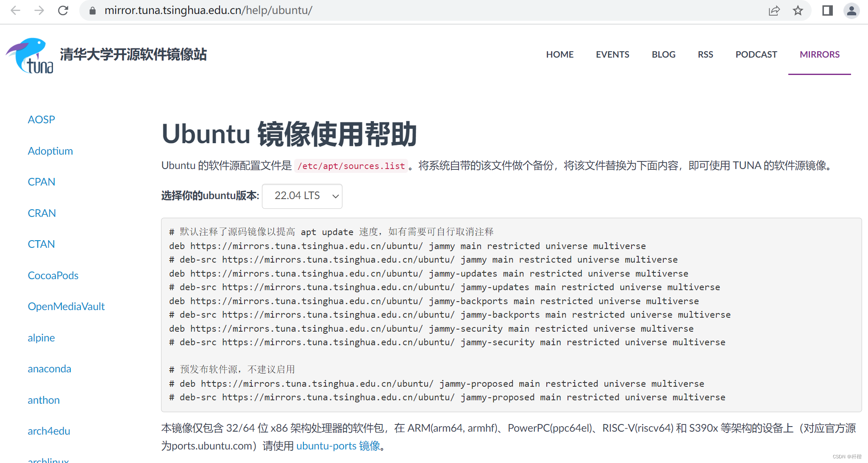Open the anaconda sidebar link
Image resolution: width=868 pixels, height=463 pixels.
click(49, 369)
